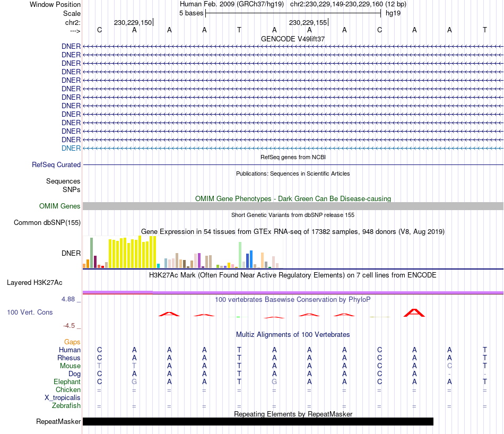This screenshot has width=504, height=434.
Task: Click the '5 bases' scale text
Action: tap(191, 13)
